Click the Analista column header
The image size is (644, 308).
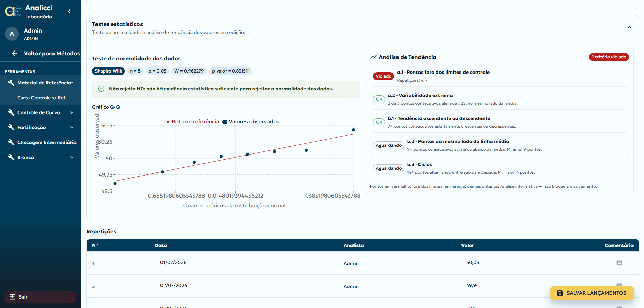[353, 245]
